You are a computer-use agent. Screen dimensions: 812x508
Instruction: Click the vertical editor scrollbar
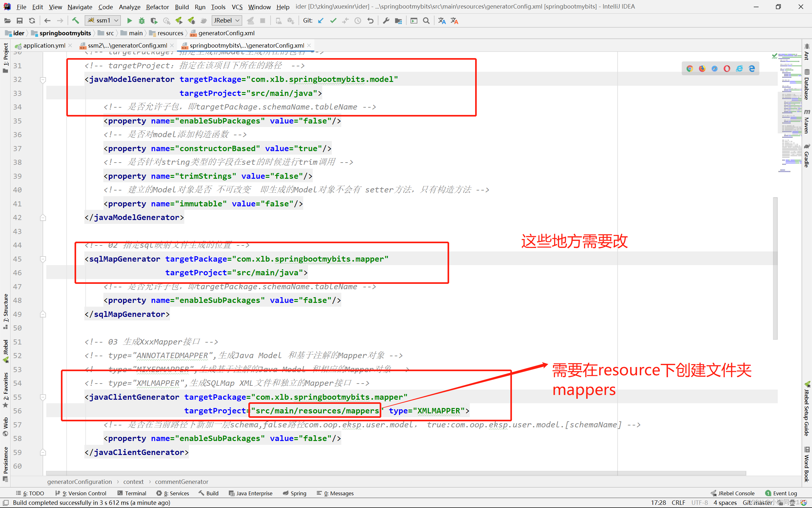point(775,268)
